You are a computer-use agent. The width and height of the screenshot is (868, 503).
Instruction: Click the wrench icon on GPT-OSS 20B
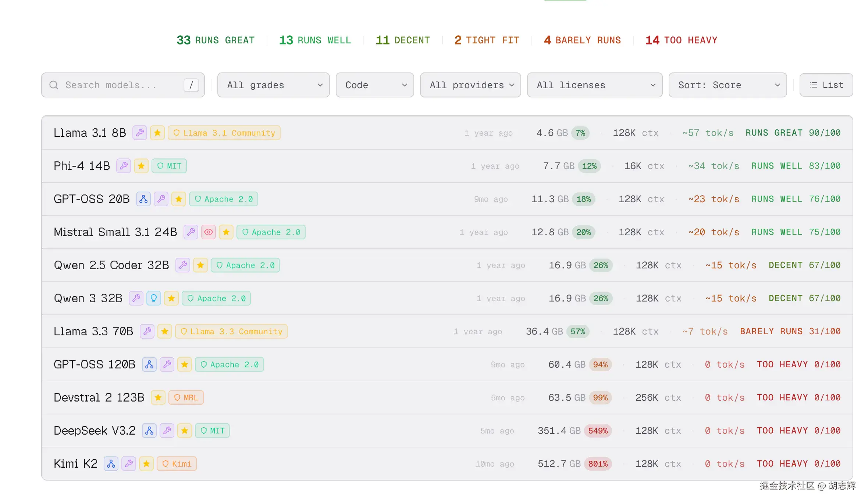(161, 199)
